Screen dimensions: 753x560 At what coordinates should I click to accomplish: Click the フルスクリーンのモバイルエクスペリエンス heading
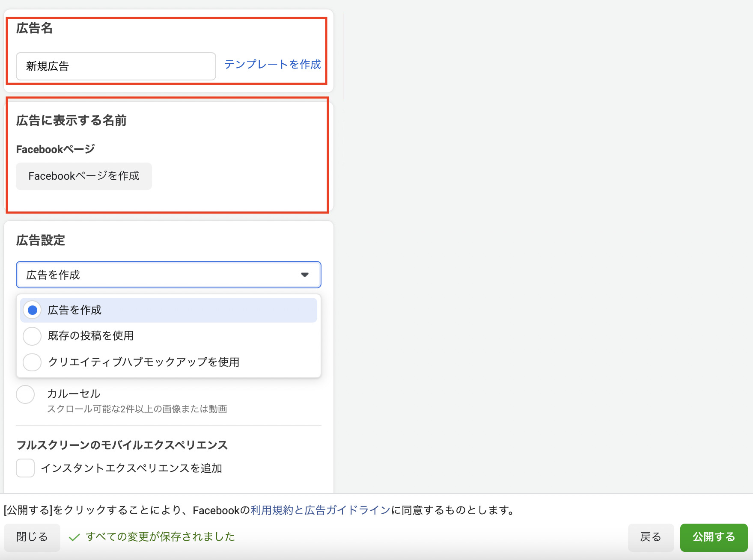[x=122, y=445]
